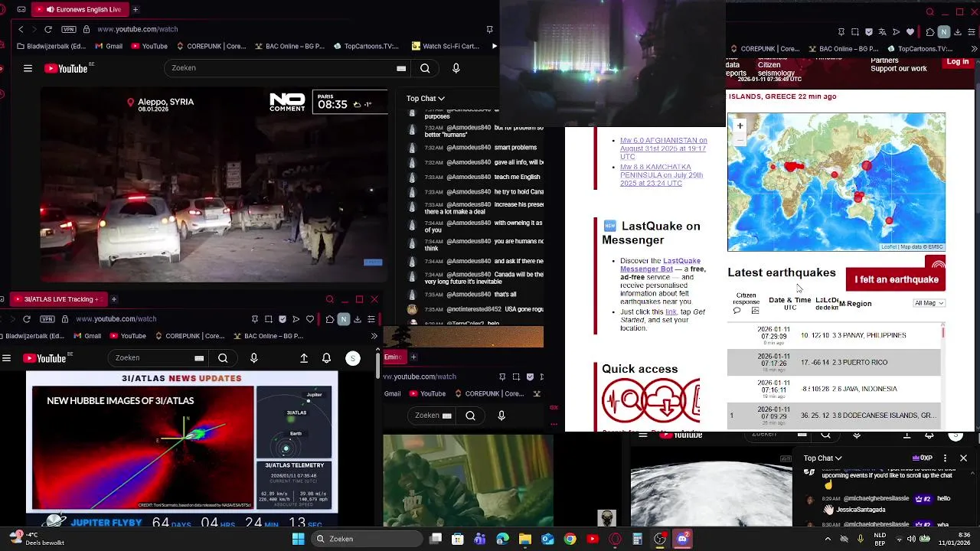Click search field in 3I/ATLAS YouTube page
The height and width of the screenshot is (551, 980).
coord(158,358)
